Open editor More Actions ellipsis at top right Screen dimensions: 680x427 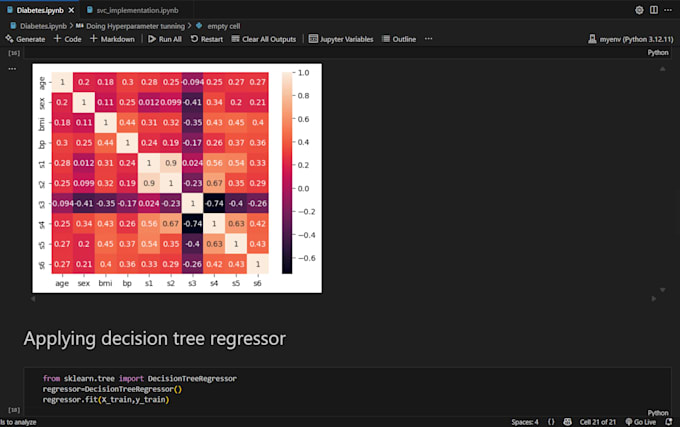668,10
